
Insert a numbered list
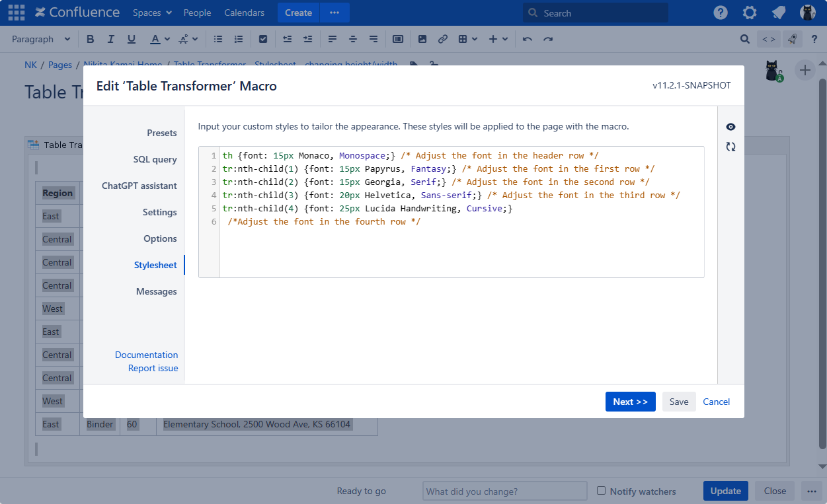[239, 39]
